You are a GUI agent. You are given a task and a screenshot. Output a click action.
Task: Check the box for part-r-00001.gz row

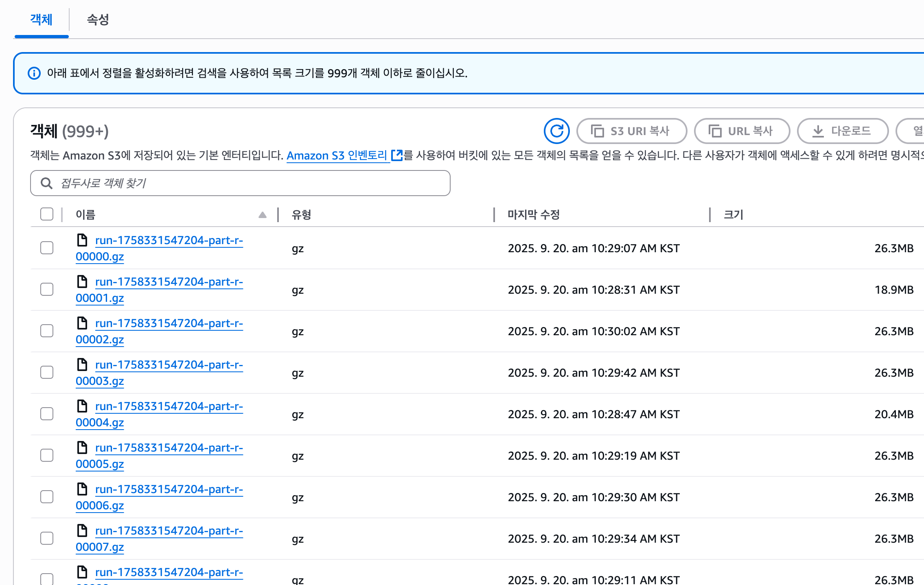click(x=47, y=290)
